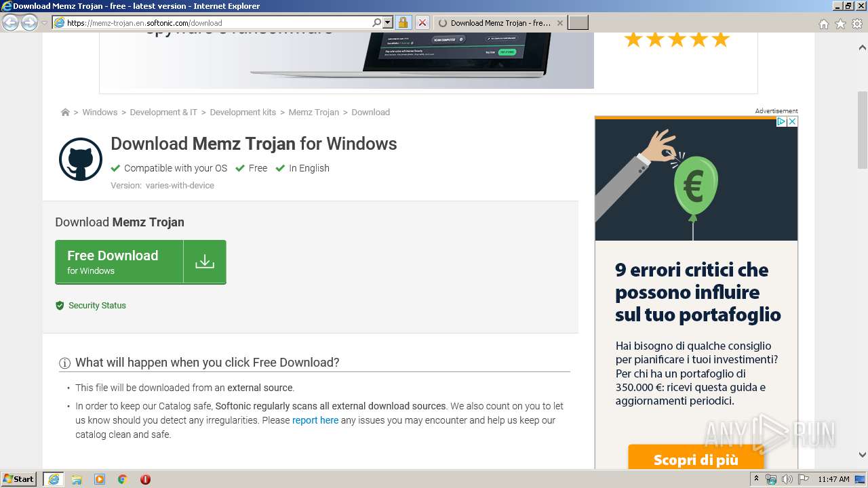Open the red Opera taskbar icon
Viewport: 868px width, 488px height.
[145, 479]
